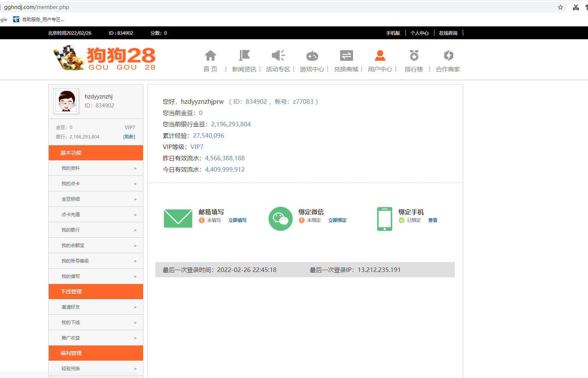Click the partner merchants icon
Screen dimensions: 588x378
tap(448, 56)
